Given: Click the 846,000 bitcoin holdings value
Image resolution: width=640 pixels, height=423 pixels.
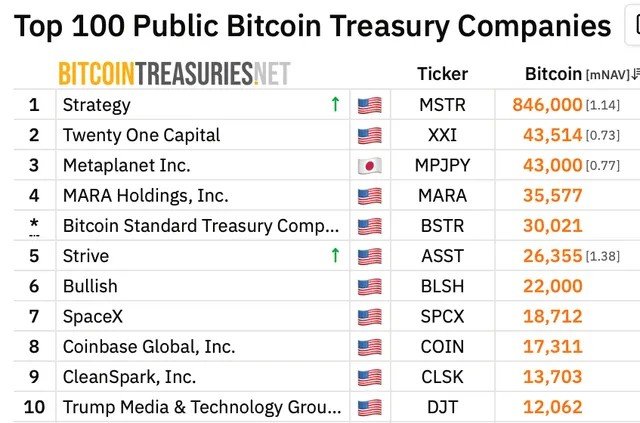Looking at the screenshot, I should point(547,105).
